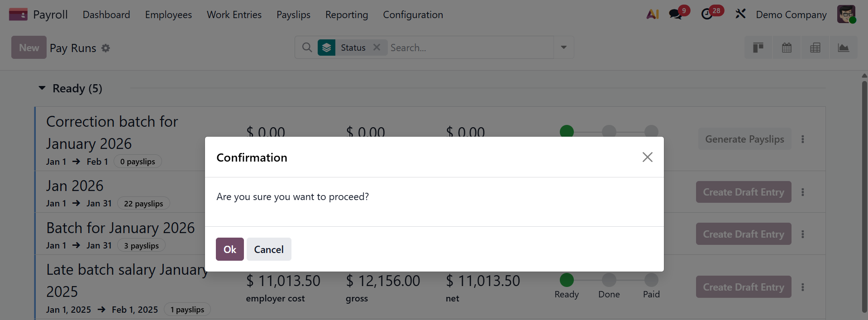Switch to graph view icon
The width and height of the screenshot is (868, 320).
[x=843, y=48]
